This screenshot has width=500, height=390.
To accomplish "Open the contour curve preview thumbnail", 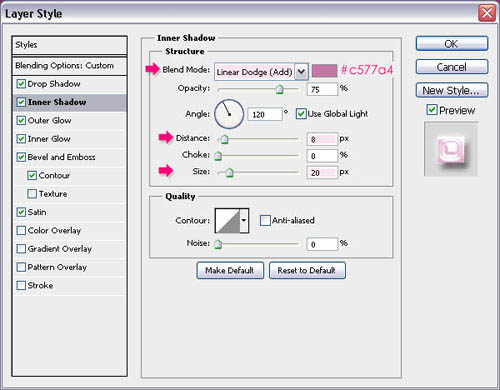I will [228, 220].
